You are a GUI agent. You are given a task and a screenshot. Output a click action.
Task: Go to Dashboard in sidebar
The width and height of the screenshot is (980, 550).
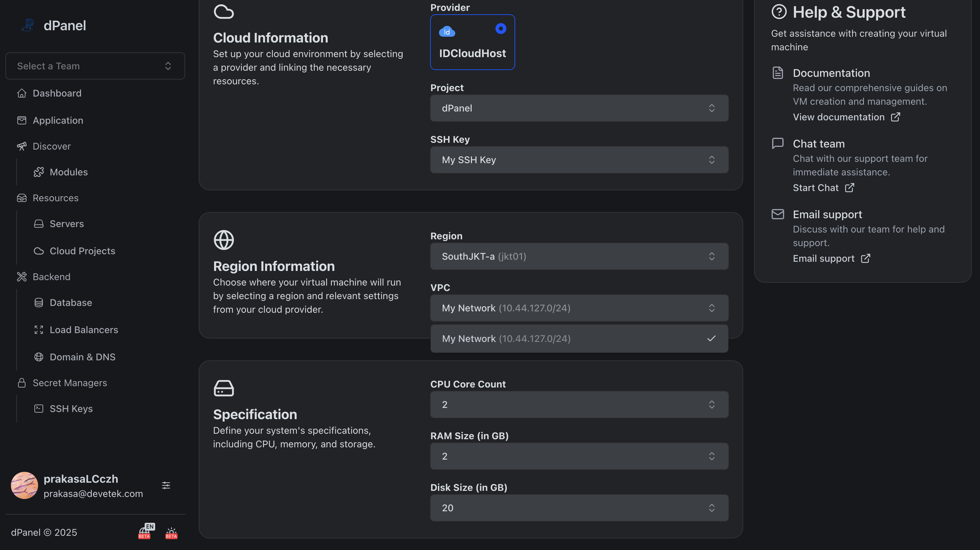click(x=57, y=93)
